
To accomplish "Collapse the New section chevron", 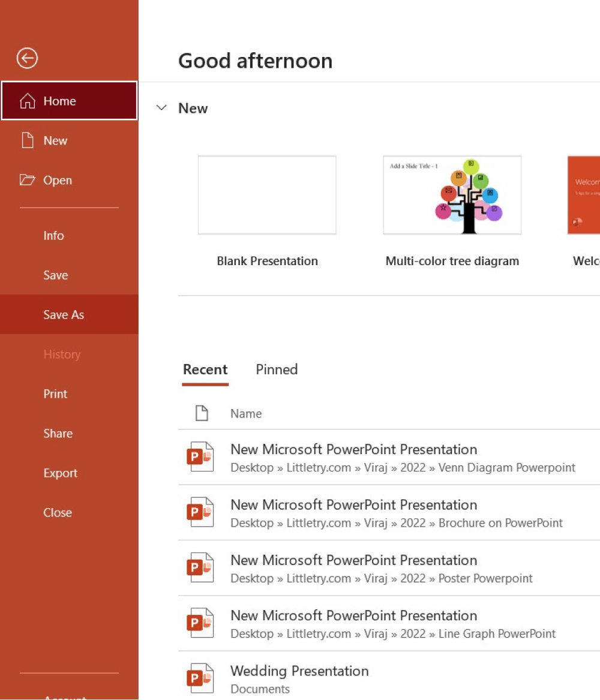I will click(x=161, y=108).
